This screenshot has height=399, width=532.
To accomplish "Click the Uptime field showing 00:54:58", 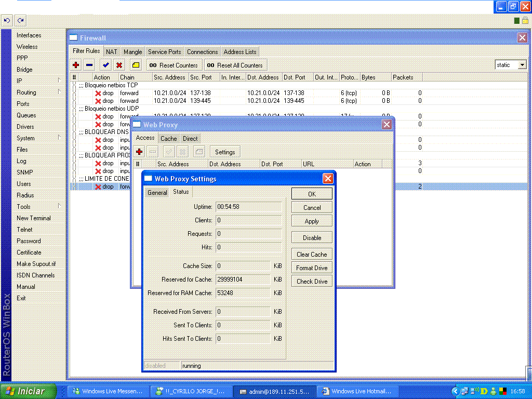I will (x=249, y=207).
